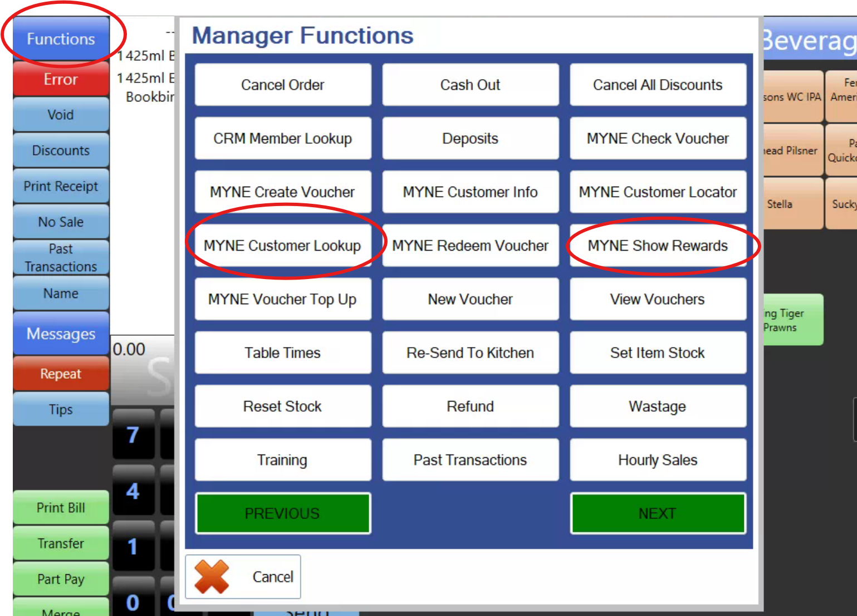Open the Functions menu in the sidebar
Viewport: 857px width, 616px height.
pyautogui.click(x=61, y=39)
